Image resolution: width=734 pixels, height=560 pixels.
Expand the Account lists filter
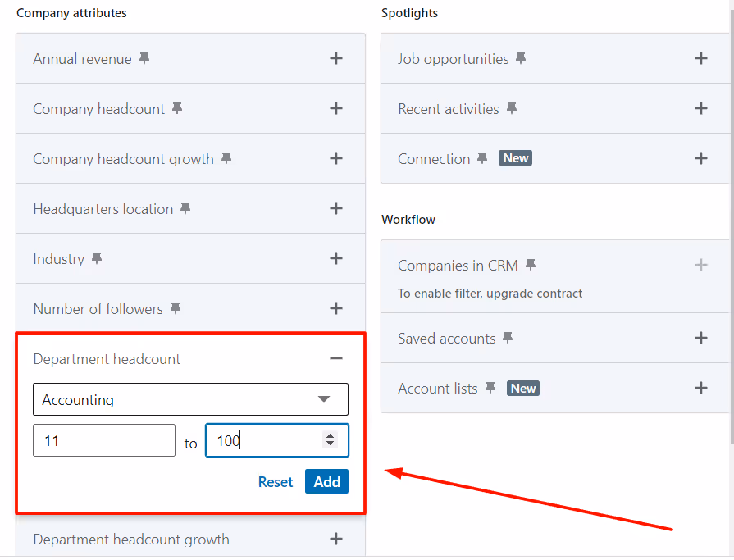(701, 387)
